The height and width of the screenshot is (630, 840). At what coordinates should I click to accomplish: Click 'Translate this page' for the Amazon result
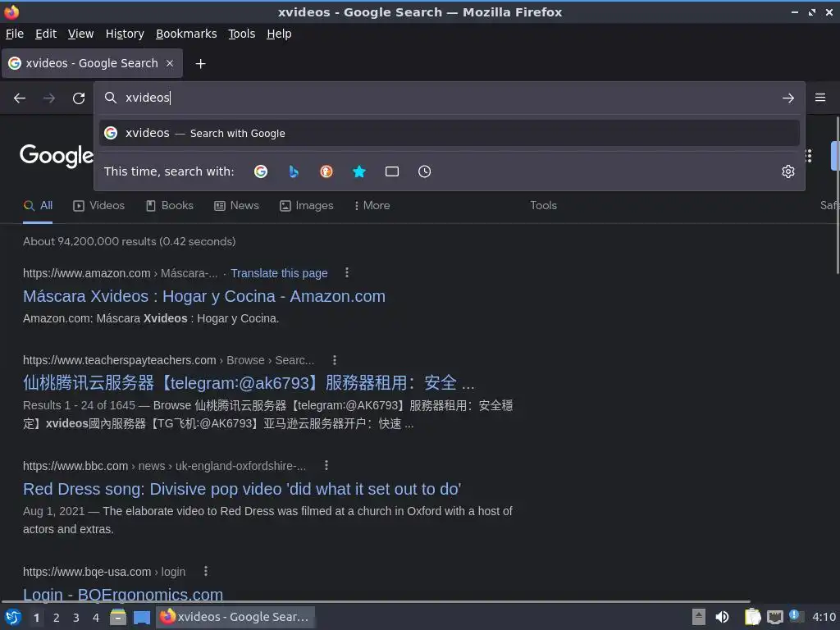tap(279, 273)
